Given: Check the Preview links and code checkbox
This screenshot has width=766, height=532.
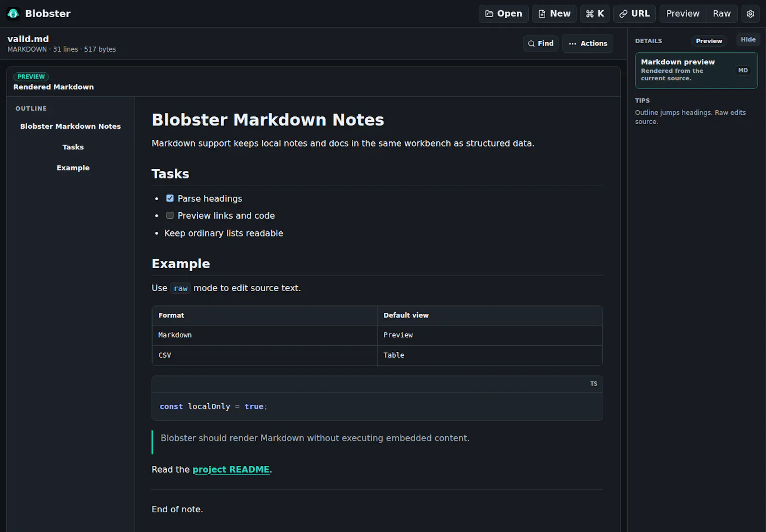Looking at the screenshot, I should (x=170, y=215).
